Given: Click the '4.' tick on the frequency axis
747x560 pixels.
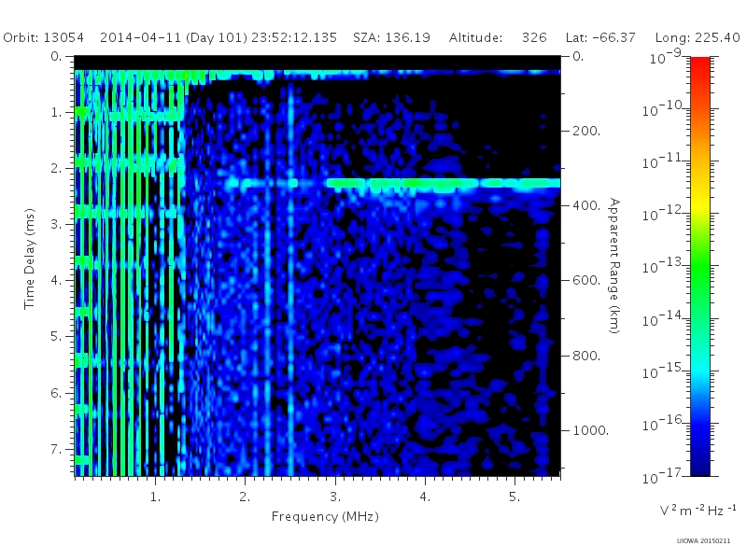Looking at the screenshot, I should click(x=425, y=497).
